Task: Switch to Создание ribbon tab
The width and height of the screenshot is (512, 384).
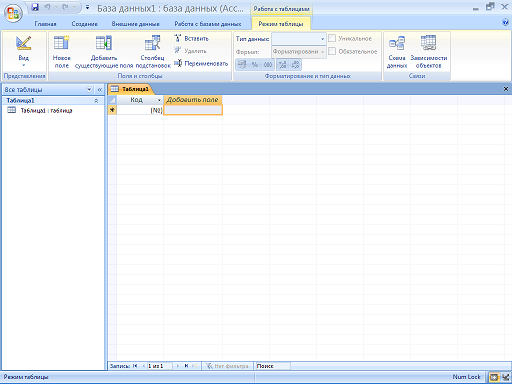Action: click(x=84, y=24)
